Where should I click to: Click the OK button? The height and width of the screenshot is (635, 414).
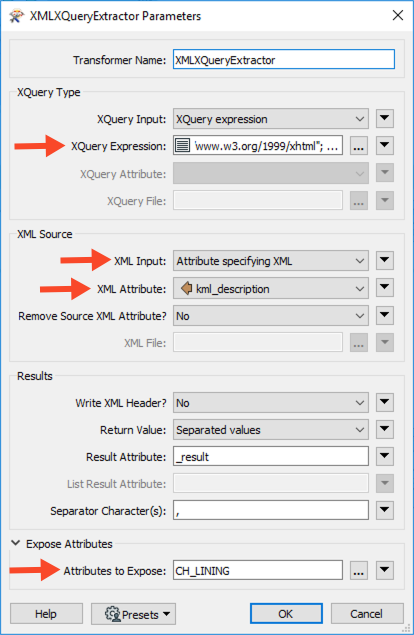pyautogui.click(x=286, y=614)
